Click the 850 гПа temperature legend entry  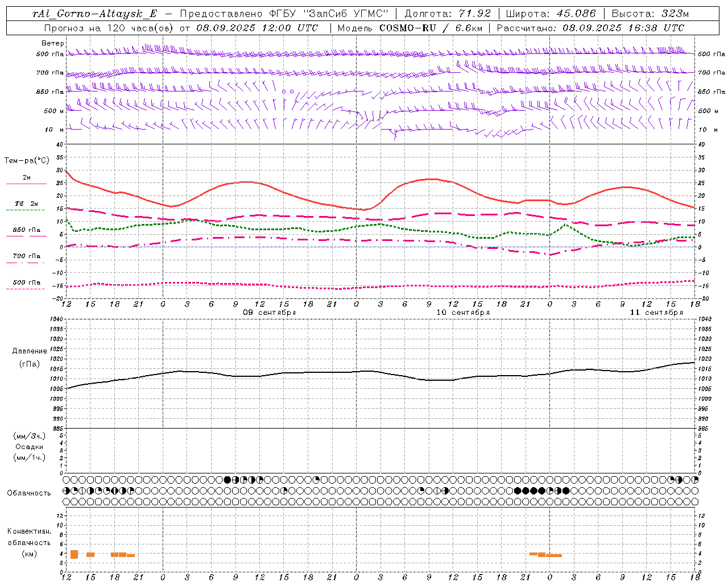point(26,230)
